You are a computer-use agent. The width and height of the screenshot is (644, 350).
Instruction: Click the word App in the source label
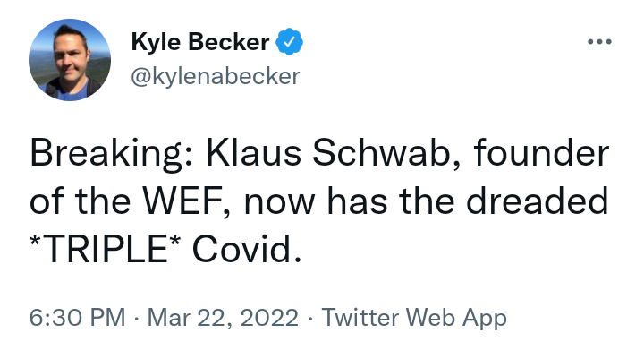(485, 319)
